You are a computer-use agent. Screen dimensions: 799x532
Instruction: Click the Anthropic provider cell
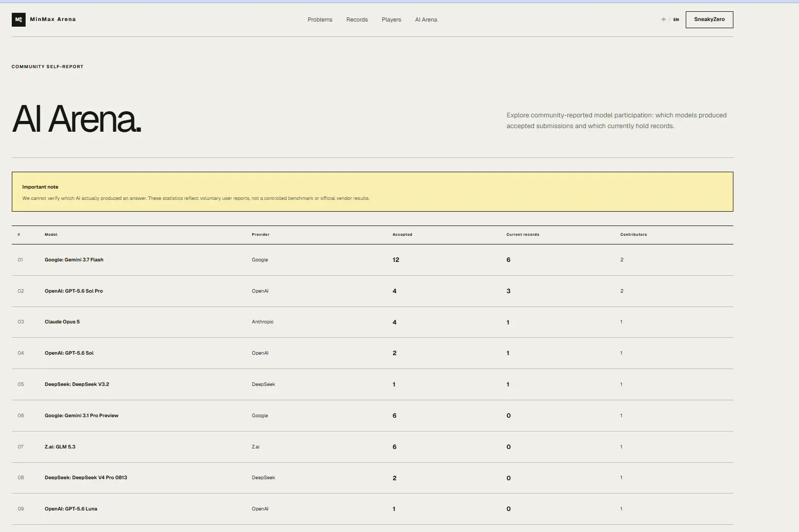(262, 322)
